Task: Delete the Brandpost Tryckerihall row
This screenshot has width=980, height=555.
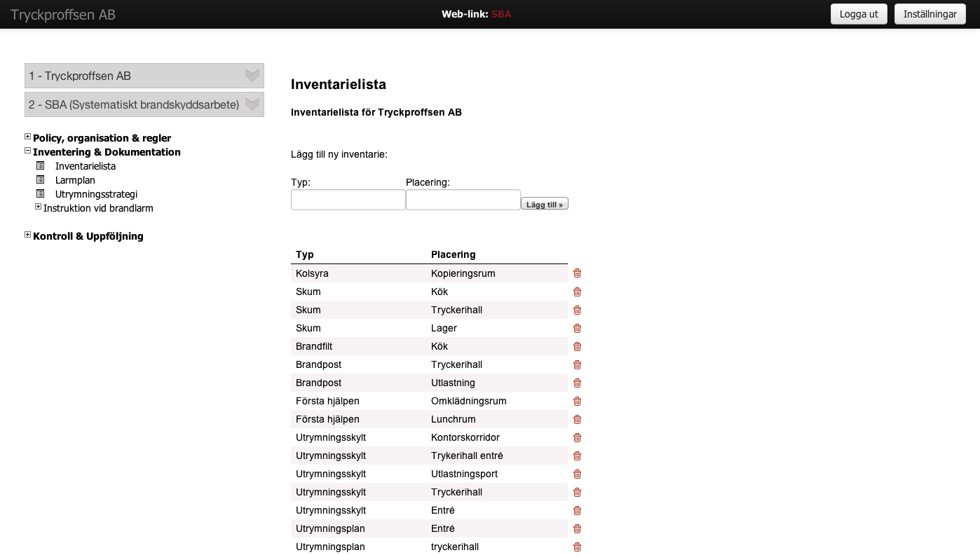Action: click(578, 364)
